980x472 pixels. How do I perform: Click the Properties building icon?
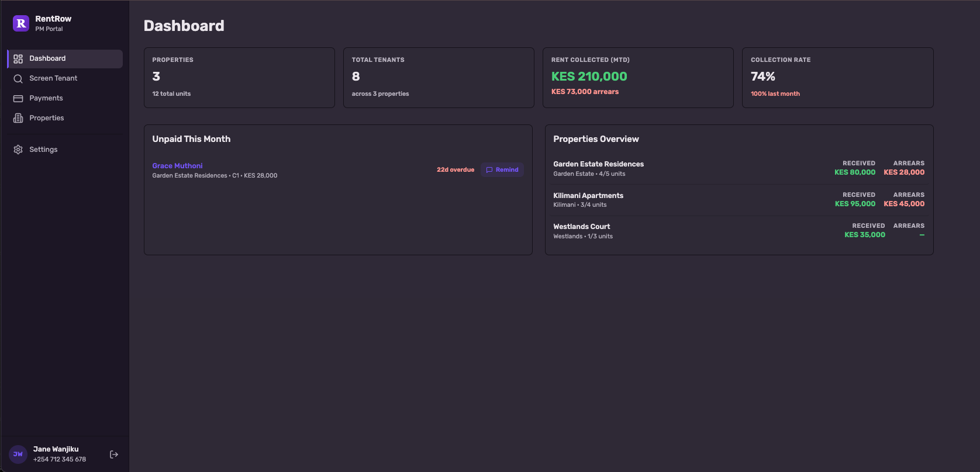point(18,119)
